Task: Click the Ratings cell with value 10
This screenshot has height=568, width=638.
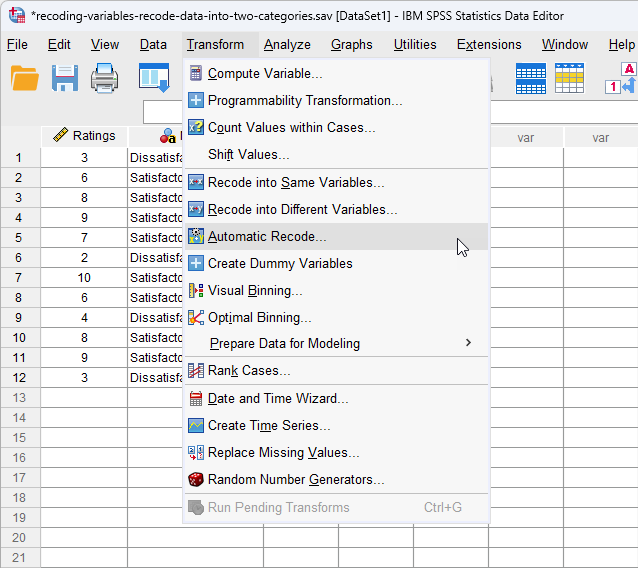Action: pos(84,278)
